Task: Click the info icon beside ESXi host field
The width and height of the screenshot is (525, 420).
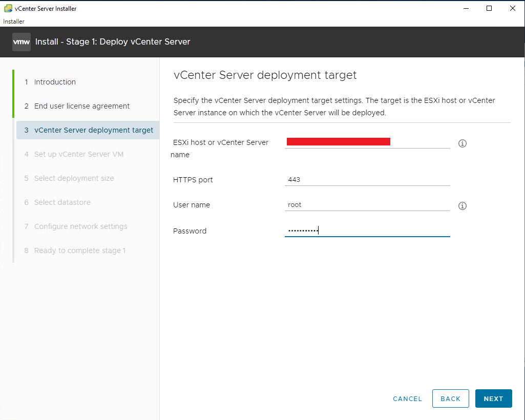Action: click(x=463, y=143)
